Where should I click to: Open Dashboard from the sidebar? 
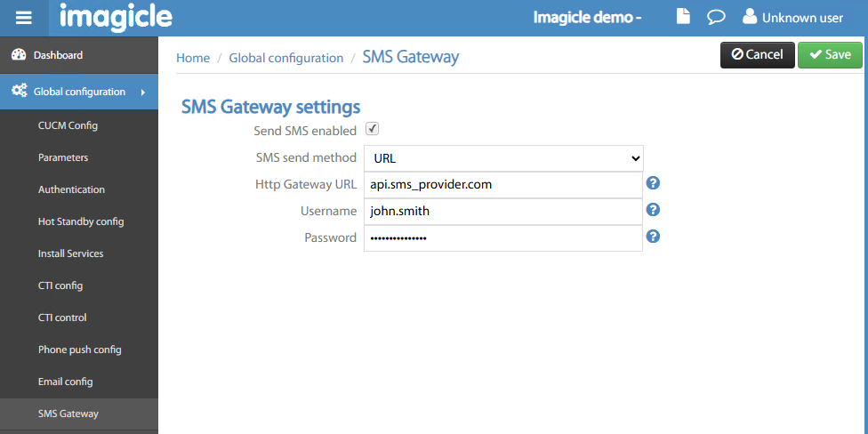click(58, 55)
